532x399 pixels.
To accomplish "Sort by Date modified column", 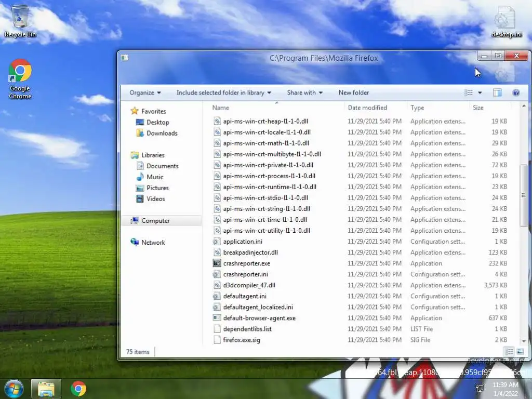I will (367, 108).
